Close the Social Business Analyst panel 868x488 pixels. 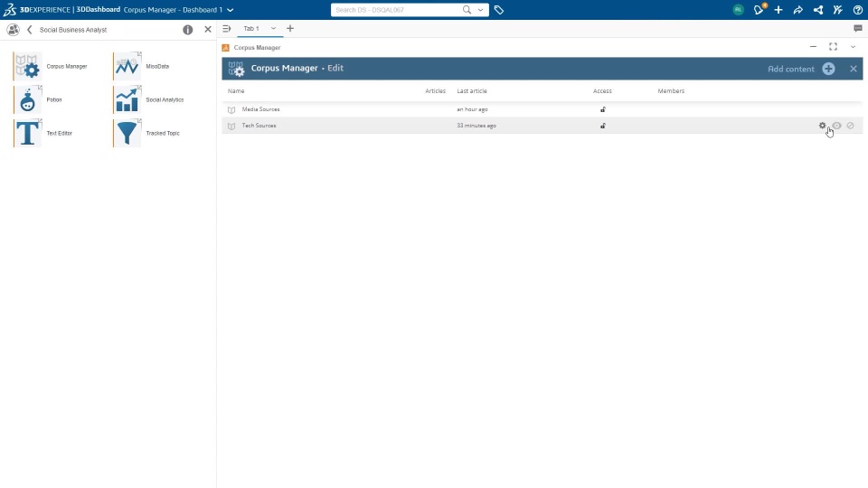[208, 29]
